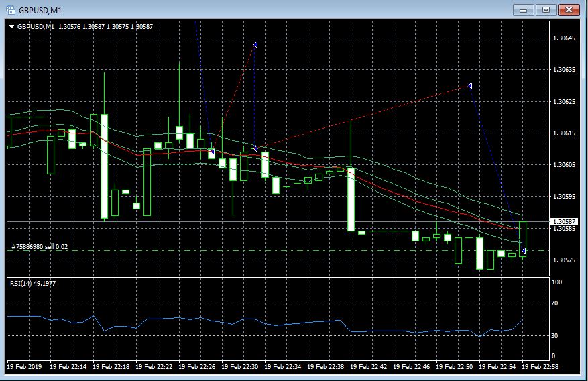Click the 19 Feb 22:14 time label
The width and height of the screenshot is (588, 381).
[x=68, y=366]
